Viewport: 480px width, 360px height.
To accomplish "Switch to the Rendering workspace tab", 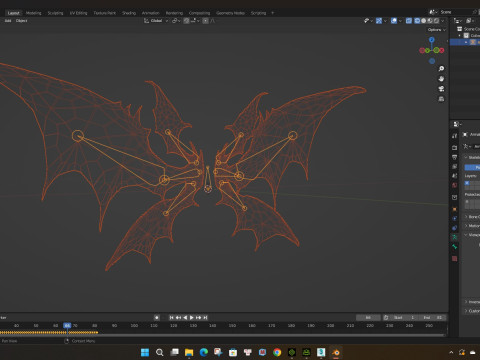I will (x=174, y=13).
